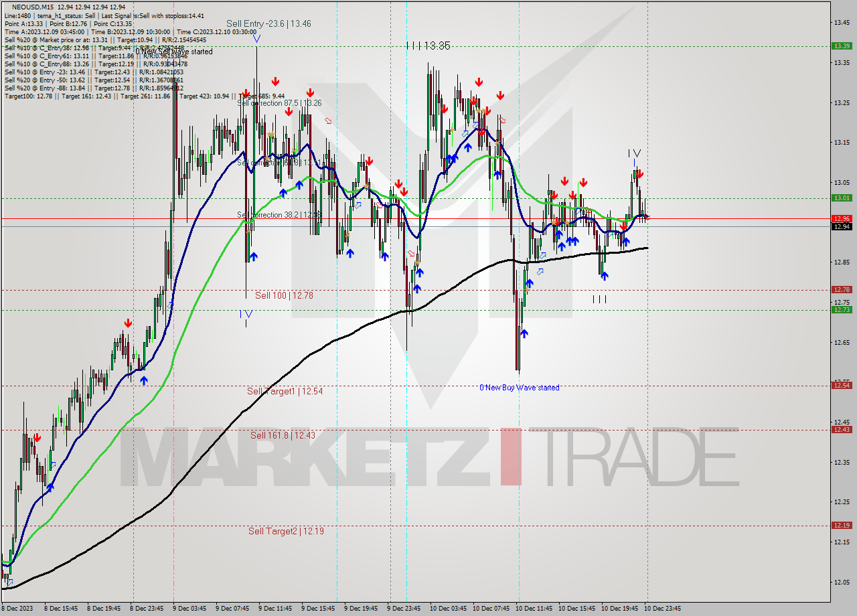Click the 'Sell %20 @ Entry -88: 13.84' line
Screen dimensions: 857x616
point(94,88)
